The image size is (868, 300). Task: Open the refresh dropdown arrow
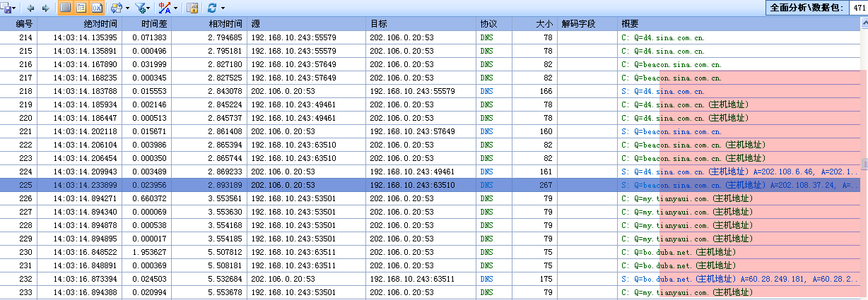223,8
